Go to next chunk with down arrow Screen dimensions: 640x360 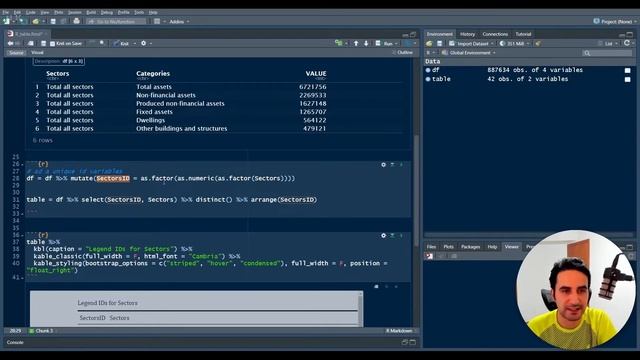pyautogui.click(x=366, y=43)
